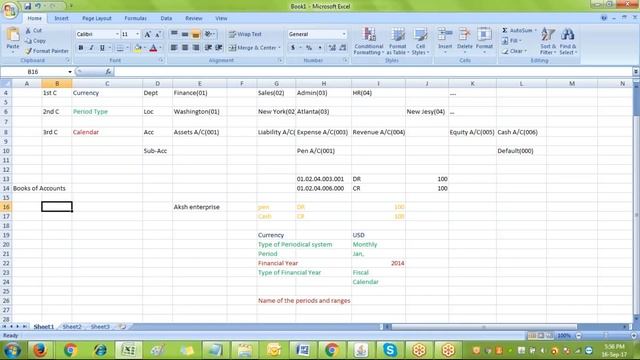Enable Wrap Text
This screenshot has width=640, height=360.
click(x=245, y=34)
